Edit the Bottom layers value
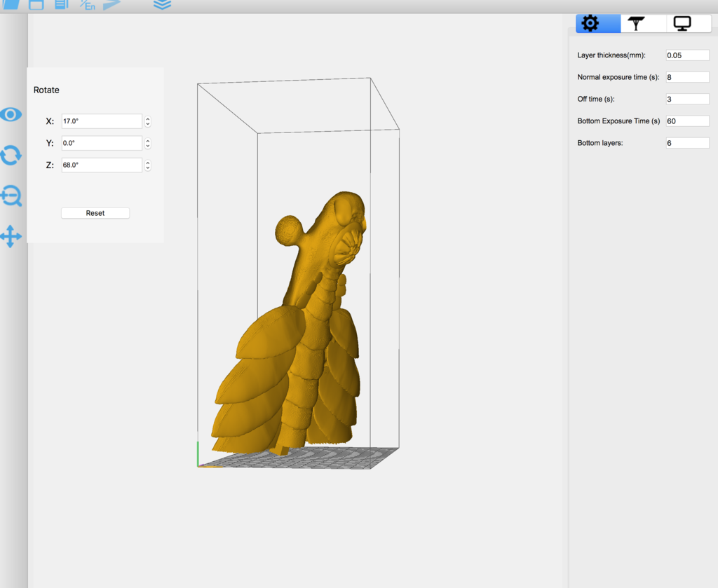This screenshot has height=588, width=718. tap(687, 143)
